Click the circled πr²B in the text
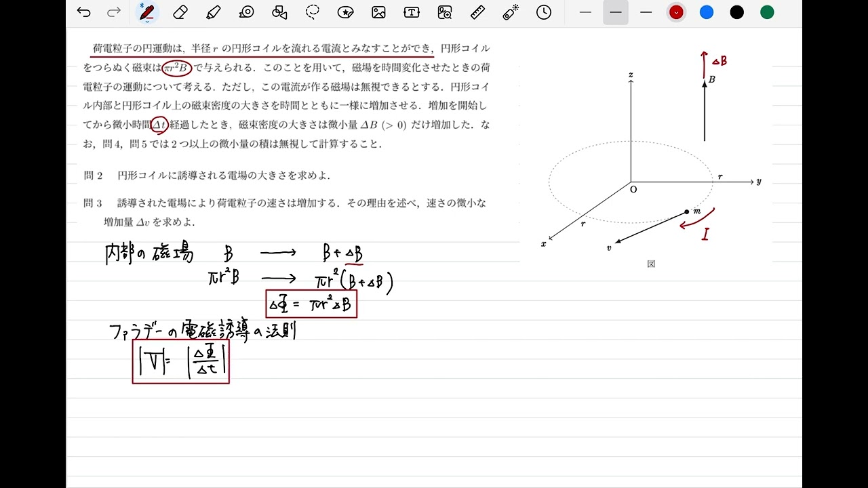Screen dimensions: 868x488 [178, 67]
